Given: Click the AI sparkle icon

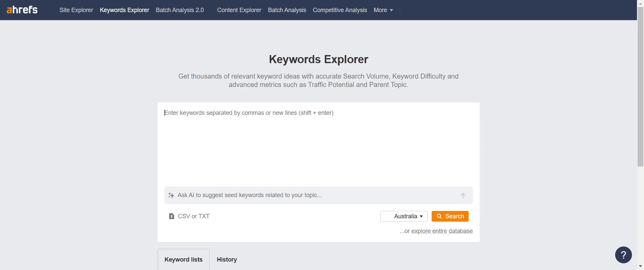Looking at the screenshot, I should [171, 195].
